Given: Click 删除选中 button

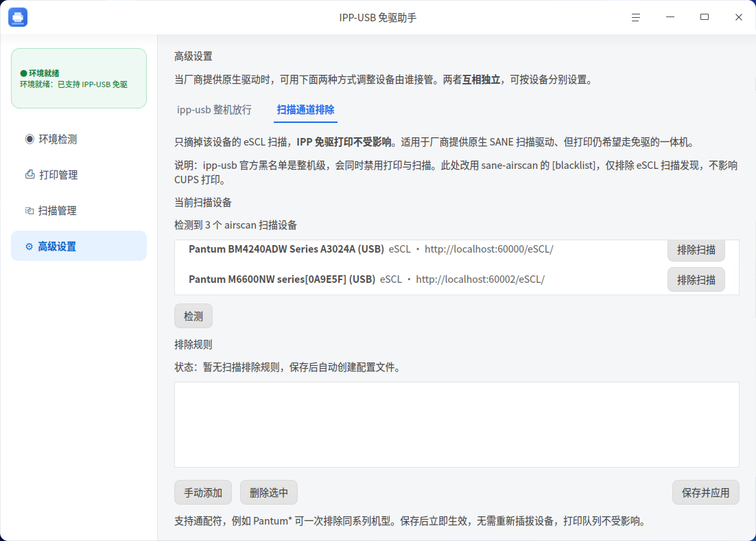Looking at the screenshot, I should pos(268,492).
